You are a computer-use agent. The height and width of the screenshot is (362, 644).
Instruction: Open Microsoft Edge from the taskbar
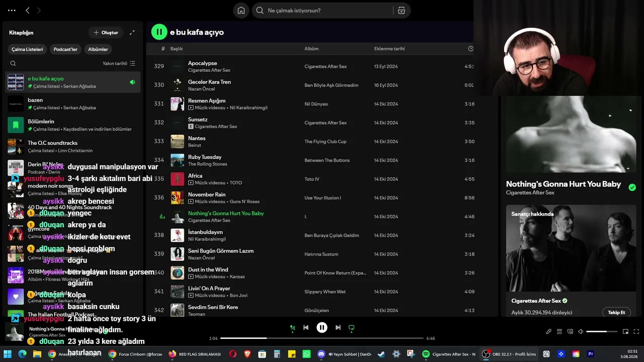(22, 354)
